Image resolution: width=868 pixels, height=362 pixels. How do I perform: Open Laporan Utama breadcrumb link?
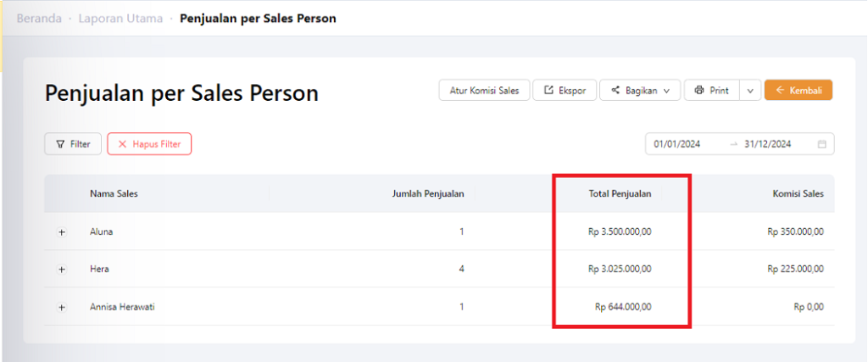pyautogui.click(x=120, y=19)
